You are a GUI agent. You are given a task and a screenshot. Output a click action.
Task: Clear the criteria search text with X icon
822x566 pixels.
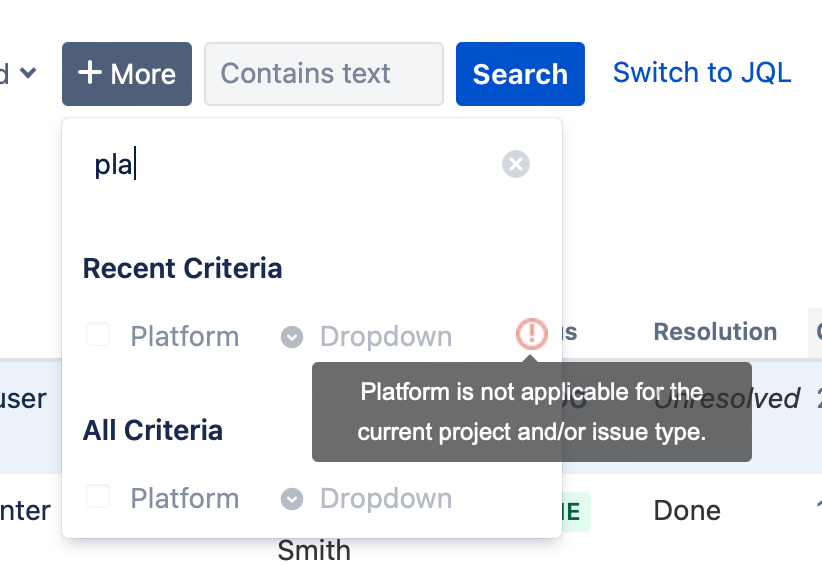pyautogui.click(x=516, y=164)
